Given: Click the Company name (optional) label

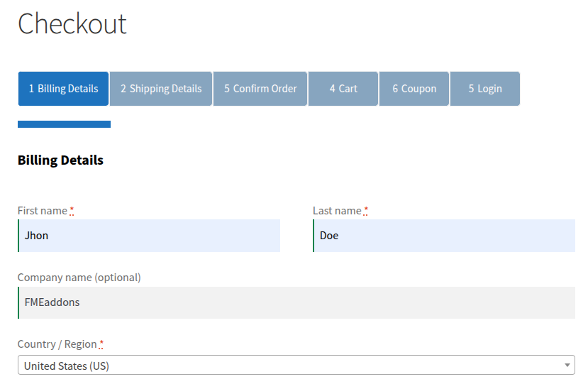Looking at the screenshot, I should [79, 278].
